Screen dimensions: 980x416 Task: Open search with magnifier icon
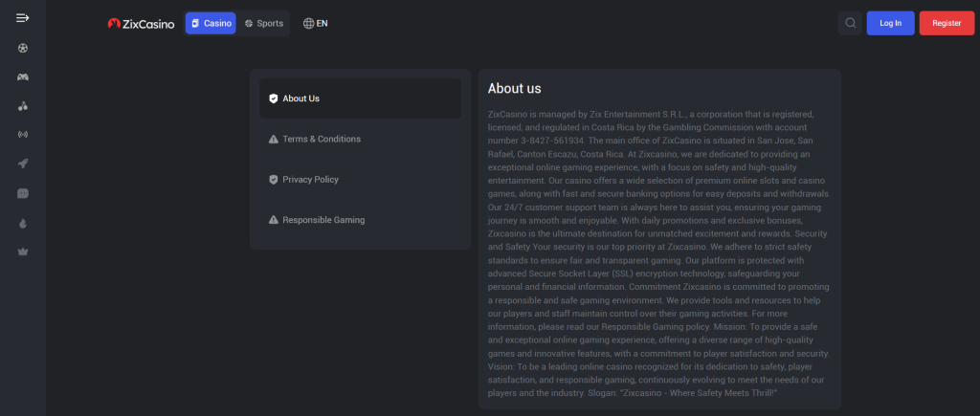[849, 23]
